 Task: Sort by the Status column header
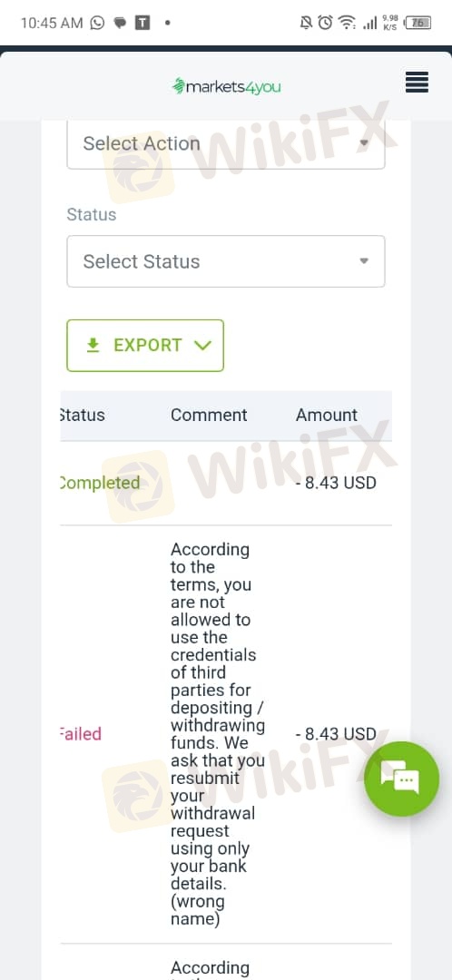82,415
